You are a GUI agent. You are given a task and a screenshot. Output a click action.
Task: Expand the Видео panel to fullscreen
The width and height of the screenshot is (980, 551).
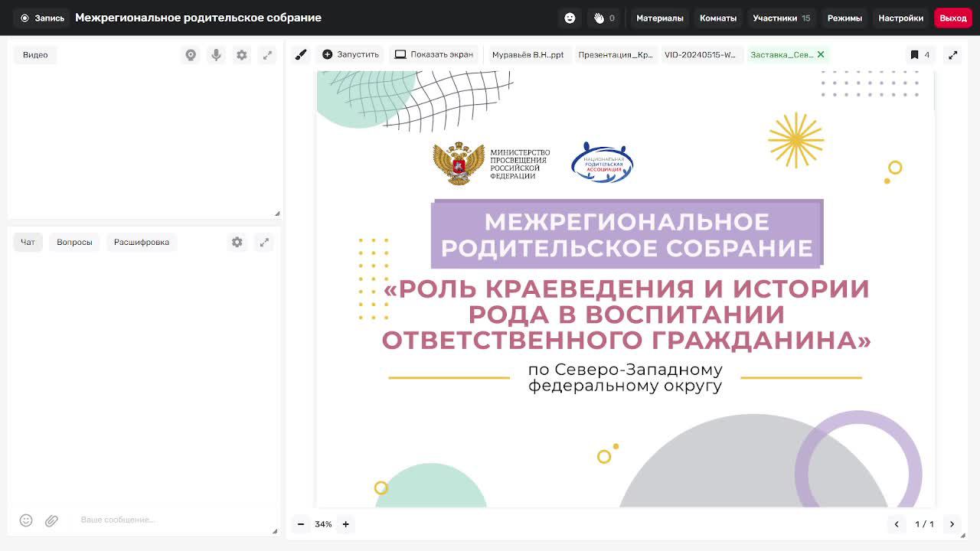pyautogui.click(x=267, y=55)
